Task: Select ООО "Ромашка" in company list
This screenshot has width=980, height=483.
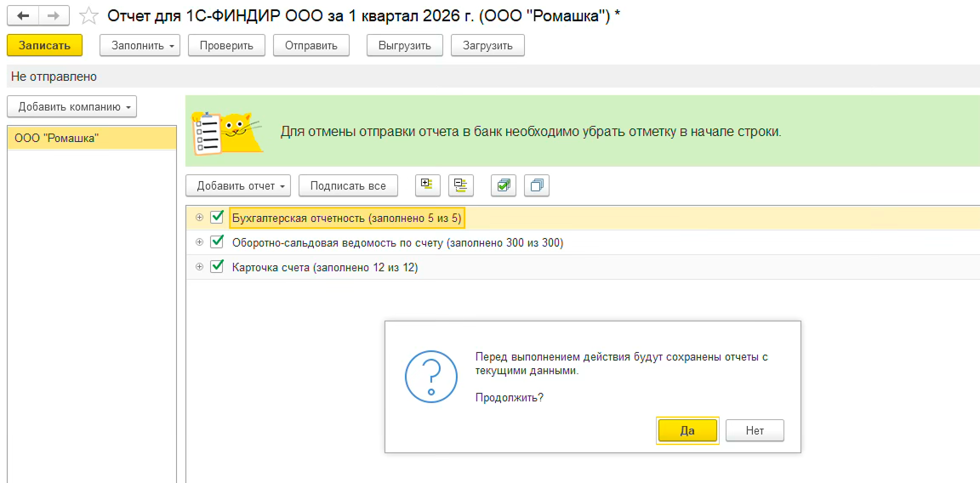Action: (x=92, y=138)
